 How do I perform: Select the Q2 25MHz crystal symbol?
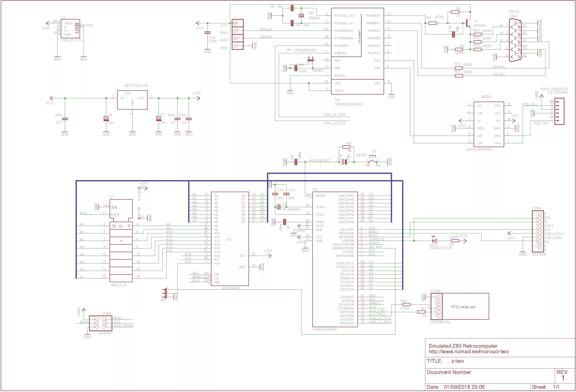[x=301, y=16]
